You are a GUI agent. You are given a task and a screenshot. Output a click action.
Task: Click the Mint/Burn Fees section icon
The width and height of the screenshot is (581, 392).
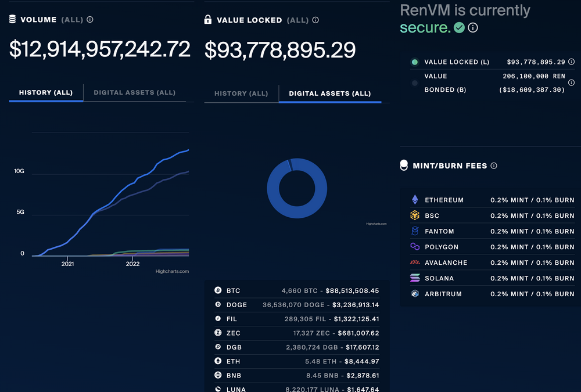pos(404,166)
